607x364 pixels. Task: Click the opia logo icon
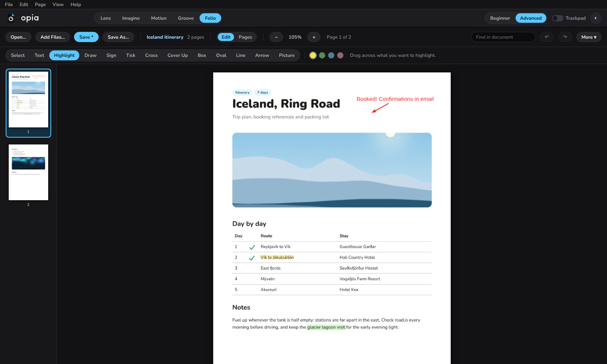tap(11, 18)
